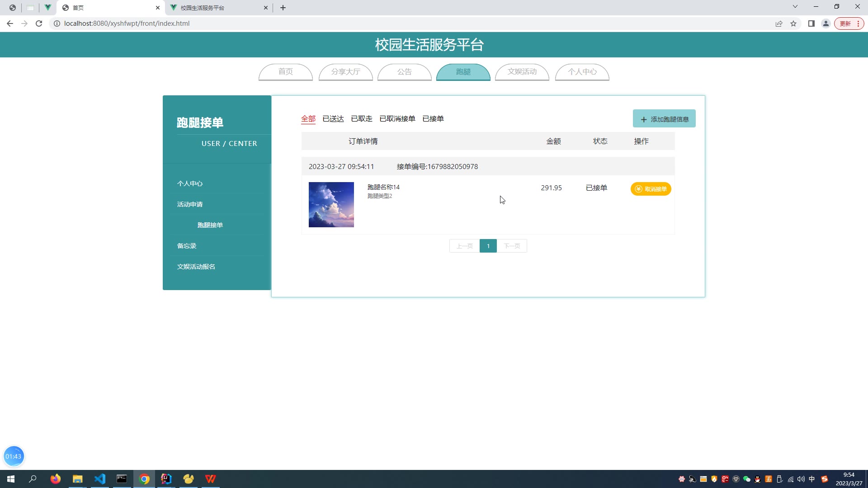Switch to Chrome on the taskbar

(x=144, y=479)
